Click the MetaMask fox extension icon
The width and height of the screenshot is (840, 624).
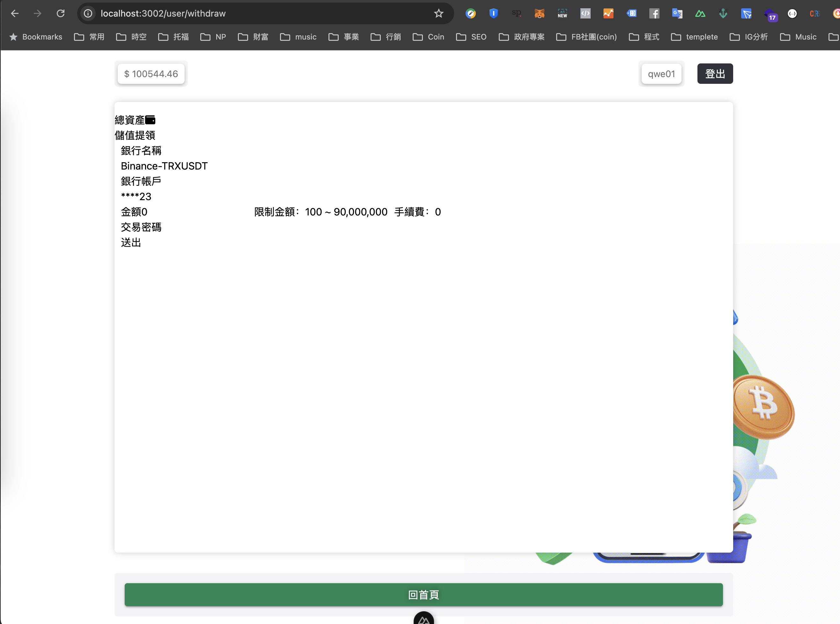point(539,14)
